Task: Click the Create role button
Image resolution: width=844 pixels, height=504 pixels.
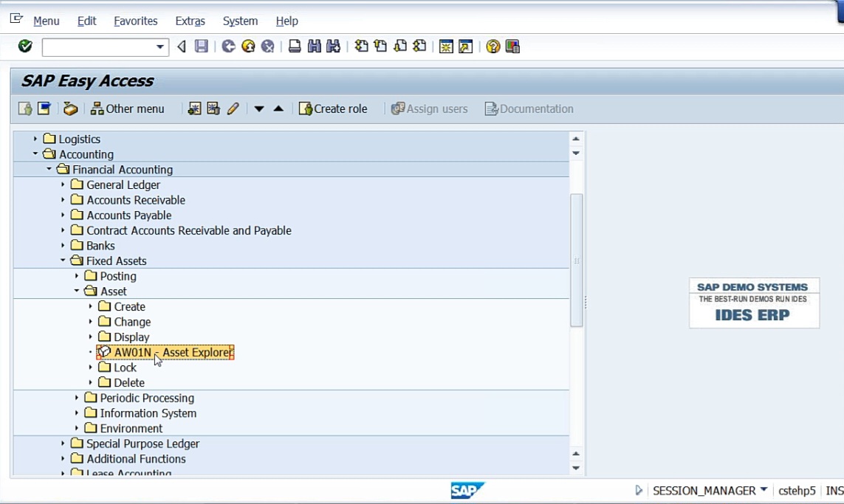Action: pyautogui.click(x=333, y=108)
